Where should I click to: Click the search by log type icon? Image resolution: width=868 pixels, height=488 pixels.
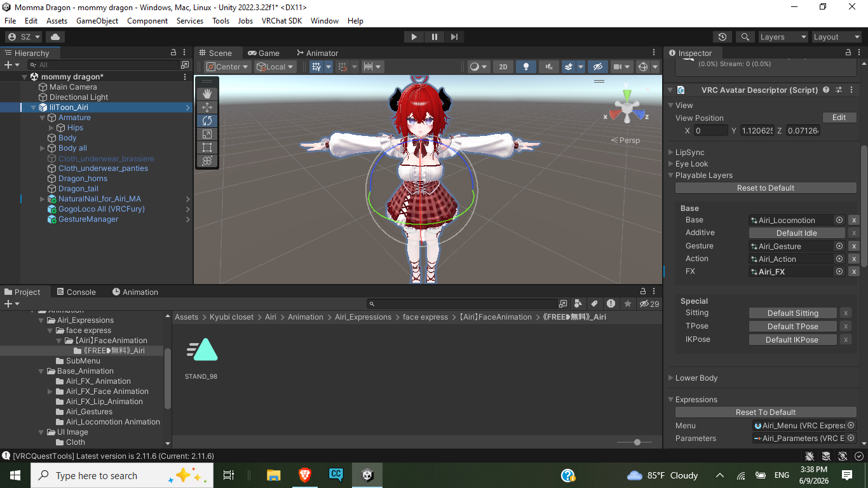tap(611, 304)
